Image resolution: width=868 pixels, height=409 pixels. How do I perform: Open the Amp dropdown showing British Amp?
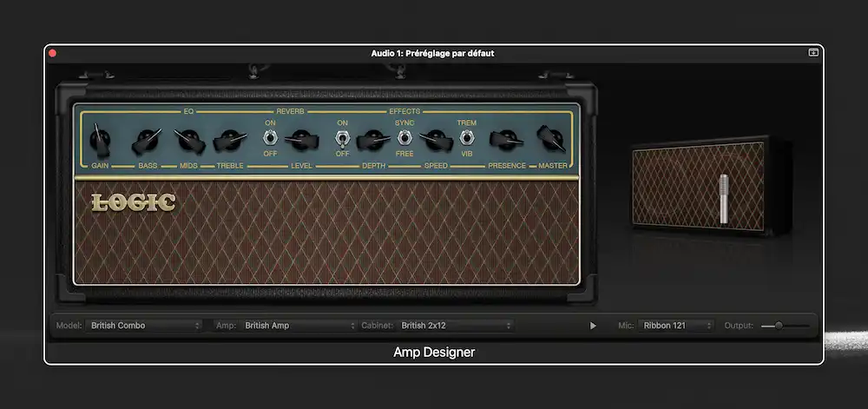click(299, 326)
